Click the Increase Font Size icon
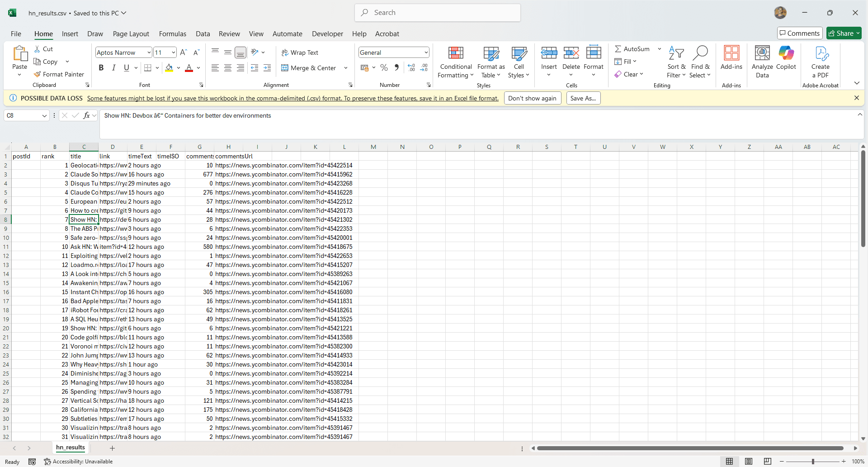Screen dimensions: 868x467 point(183,52)
